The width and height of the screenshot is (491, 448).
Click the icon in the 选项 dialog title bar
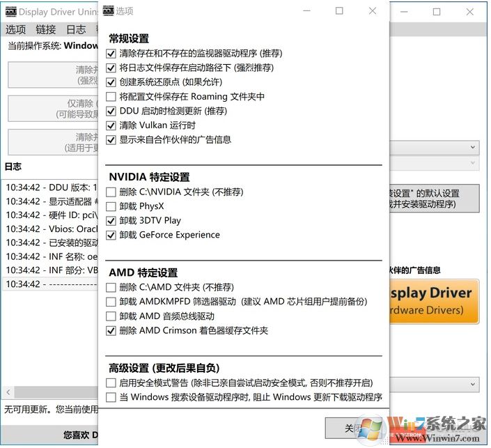tap(108, 11)
